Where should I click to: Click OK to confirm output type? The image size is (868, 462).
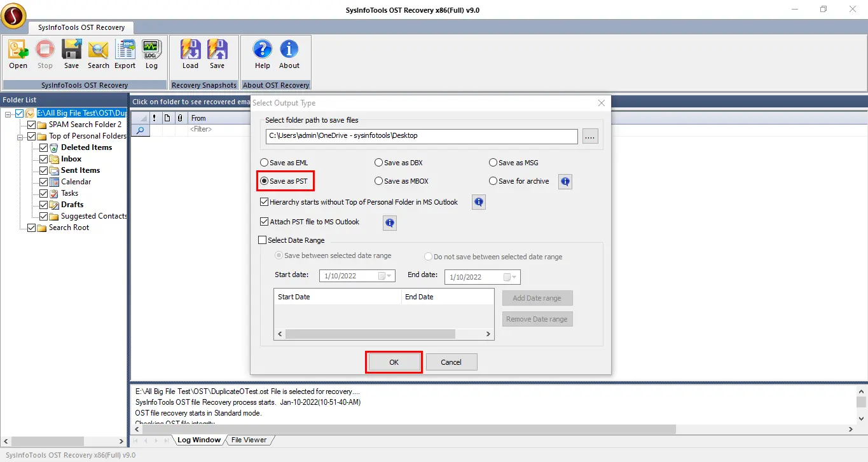(394, 362)
